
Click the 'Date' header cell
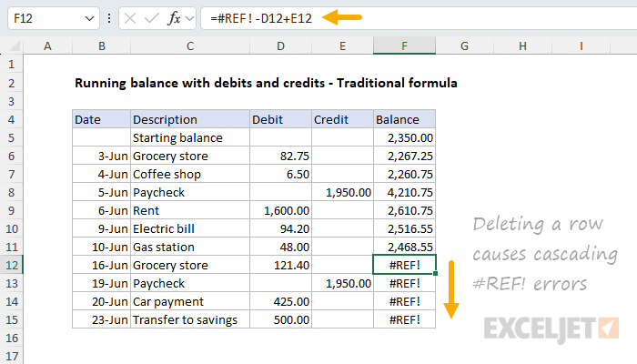pos(102,119)
